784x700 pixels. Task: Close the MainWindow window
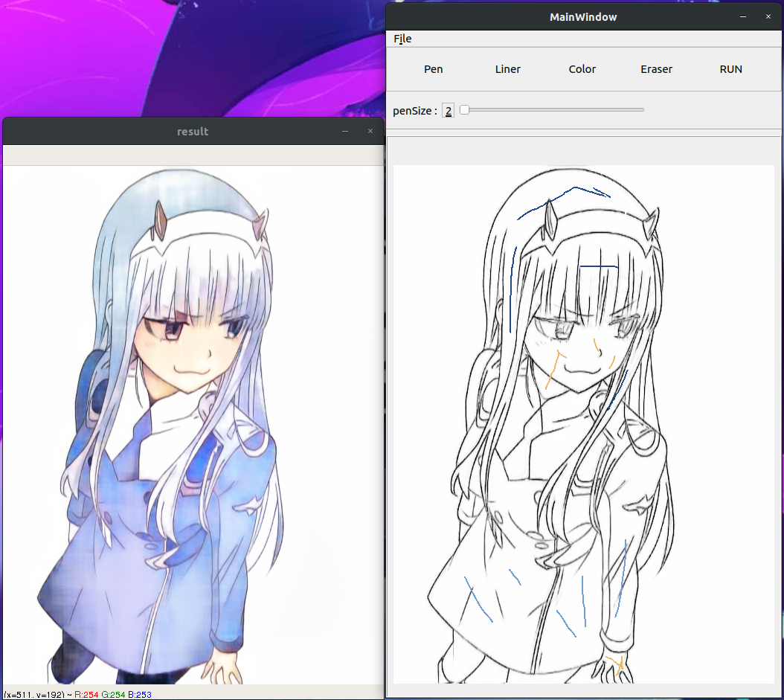click(x=768, y=17)
